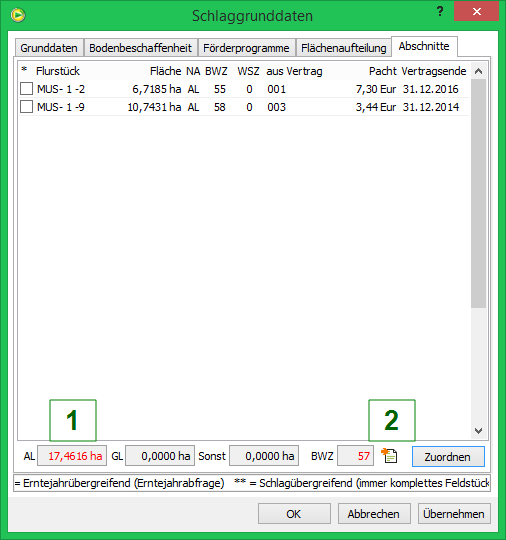Click the BWZ value 58
Viewport: 506px width, 540px height.
point(220,107)
